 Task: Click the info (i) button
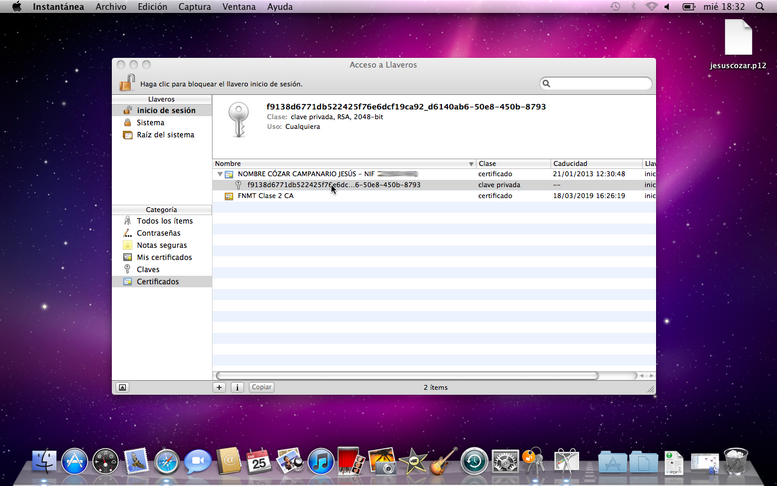237,387
